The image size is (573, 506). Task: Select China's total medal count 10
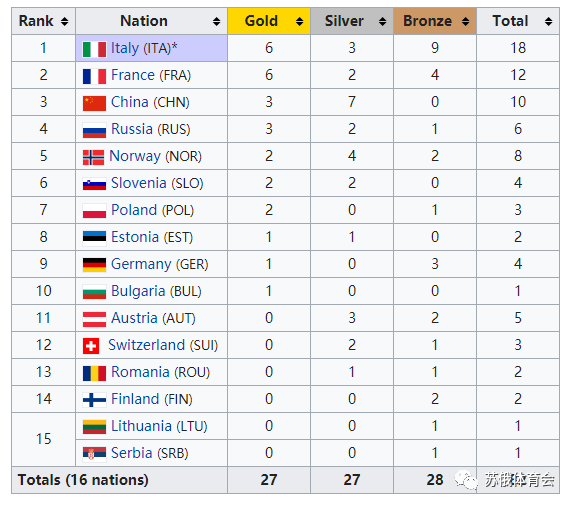(518, 102)
